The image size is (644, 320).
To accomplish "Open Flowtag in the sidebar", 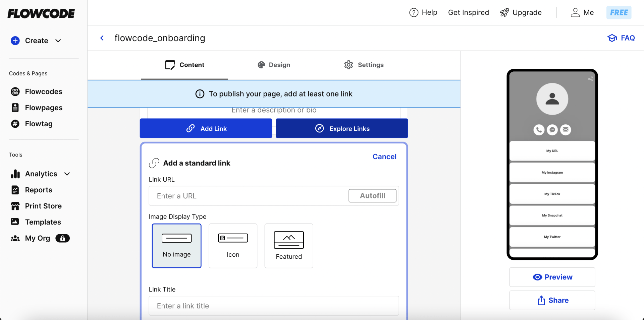I will [39, 124].
